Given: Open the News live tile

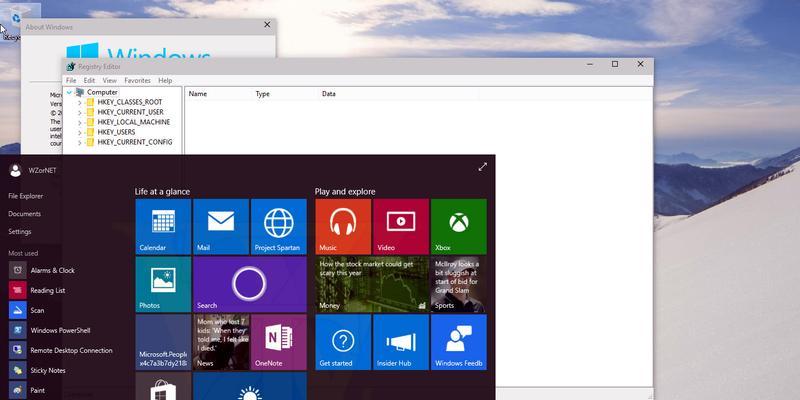Looking at the screenshot, I should point(221,342).
